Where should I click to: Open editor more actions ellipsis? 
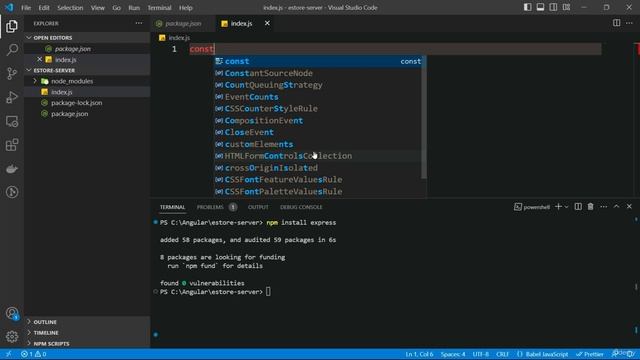pyautogui.click(x=629, y=23)
